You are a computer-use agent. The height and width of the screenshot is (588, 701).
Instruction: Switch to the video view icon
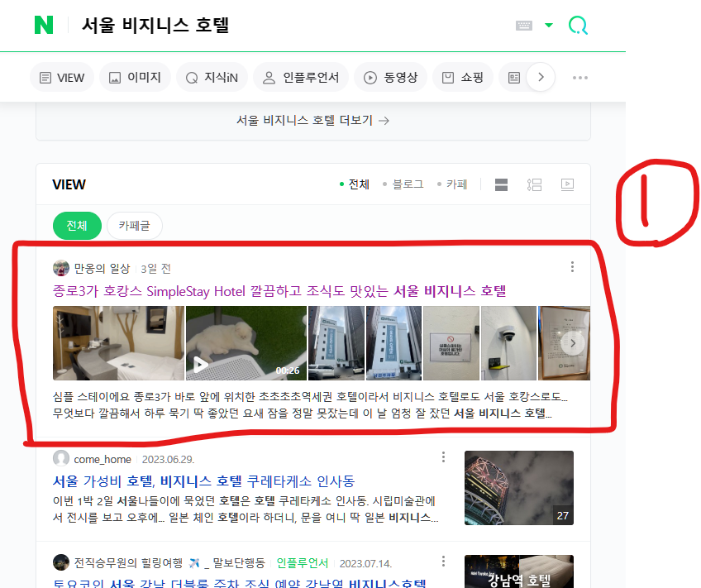pos(567,184)
